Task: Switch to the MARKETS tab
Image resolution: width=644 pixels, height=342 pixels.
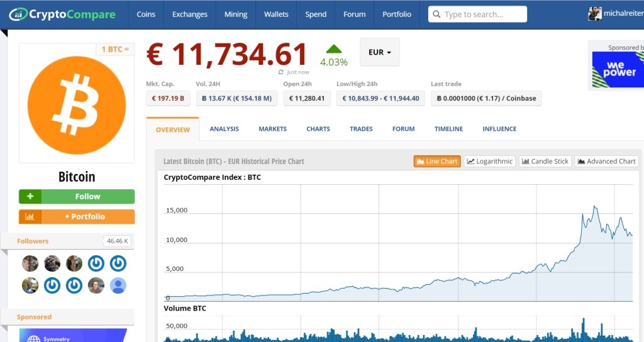Action: pyautogui.click(x=272, y=129)
